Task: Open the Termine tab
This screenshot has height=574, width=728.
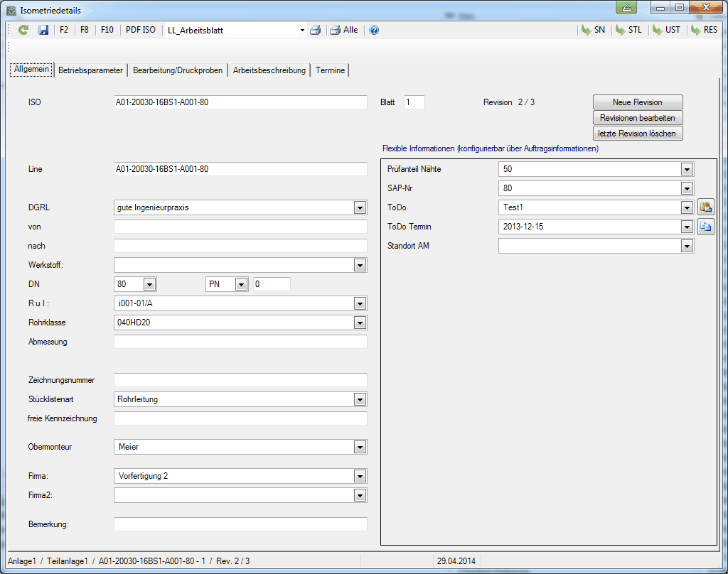Action: 330,70
